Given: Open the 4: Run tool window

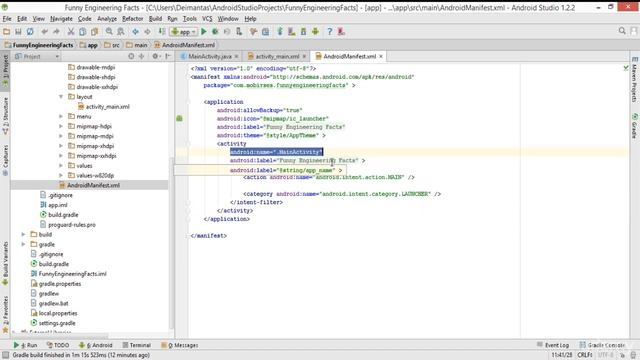Looking at the screenshot, I should click(x=25, y=345).
